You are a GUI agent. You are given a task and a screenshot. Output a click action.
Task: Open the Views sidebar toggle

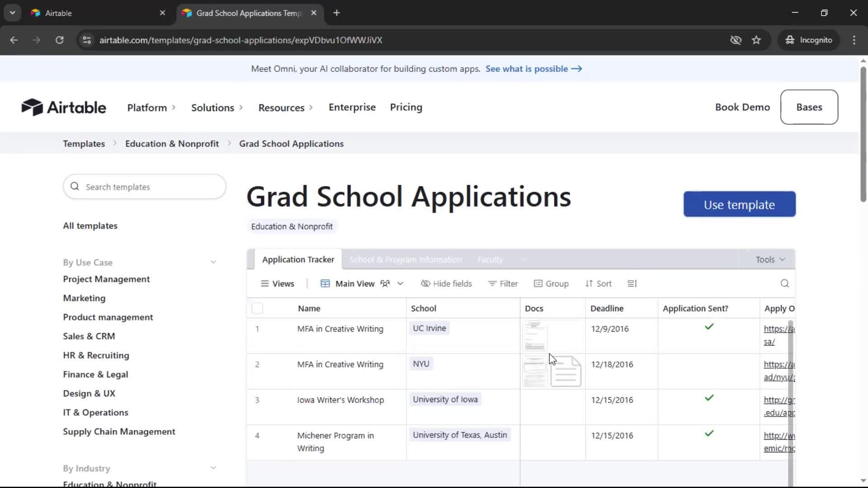pos(278,283)
